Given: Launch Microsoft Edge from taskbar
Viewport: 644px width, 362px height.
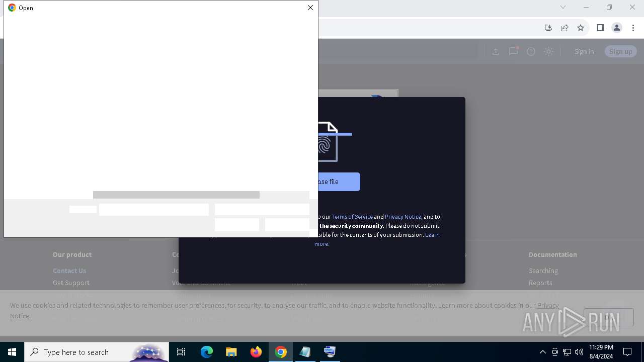Looking at the screenshot, I should coord(207,352).
